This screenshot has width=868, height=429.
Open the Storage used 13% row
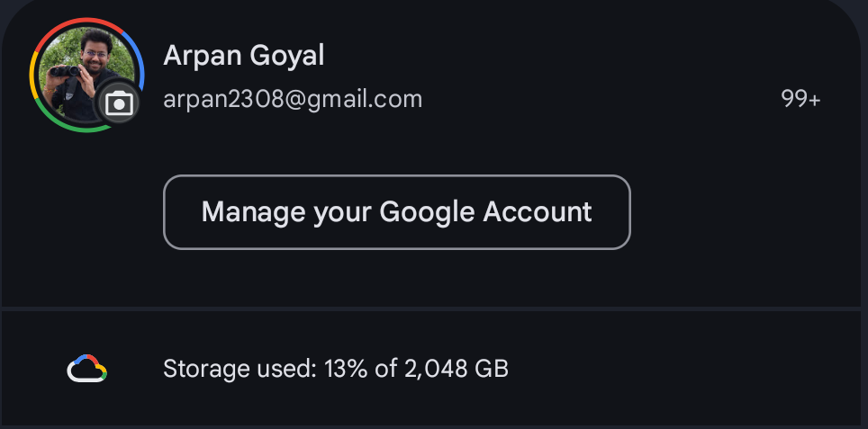click(x=432, y=369)
